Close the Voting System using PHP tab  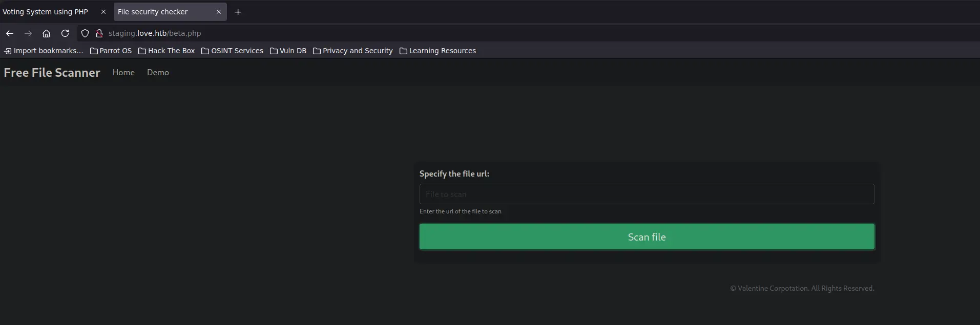coord(103,12)
